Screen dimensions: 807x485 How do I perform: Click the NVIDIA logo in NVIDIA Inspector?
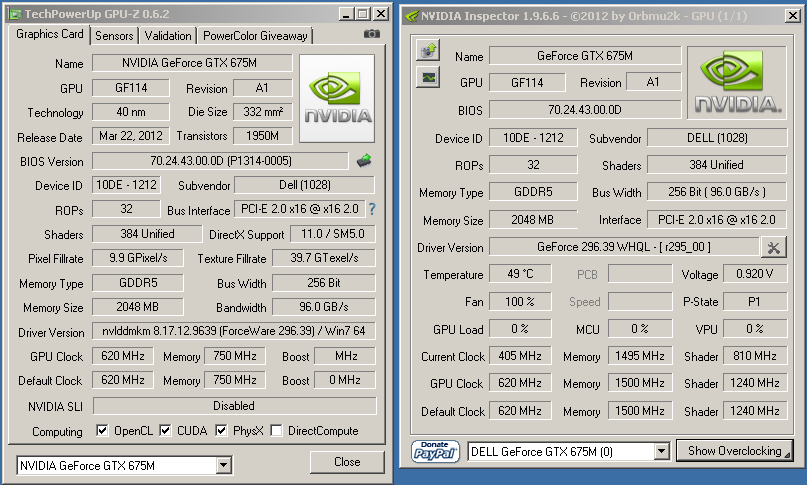click(x=737, y=82)
